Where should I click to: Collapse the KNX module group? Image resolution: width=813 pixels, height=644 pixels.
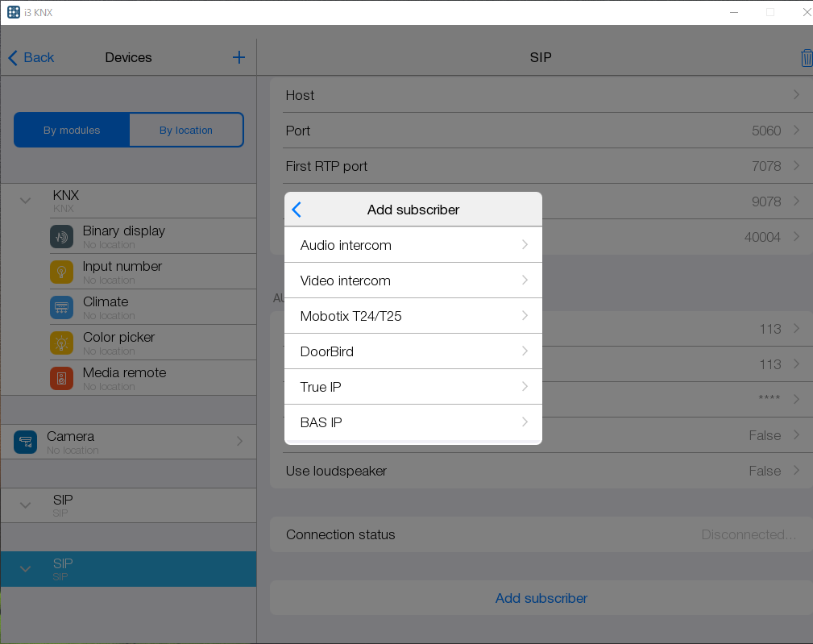click(26, 201)
